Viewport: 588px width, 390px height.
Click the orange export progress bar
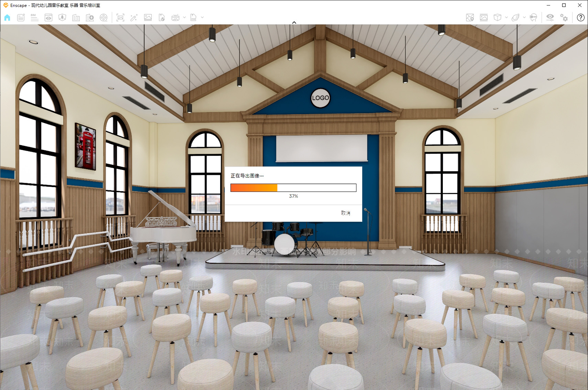click(x=293, y=188)
